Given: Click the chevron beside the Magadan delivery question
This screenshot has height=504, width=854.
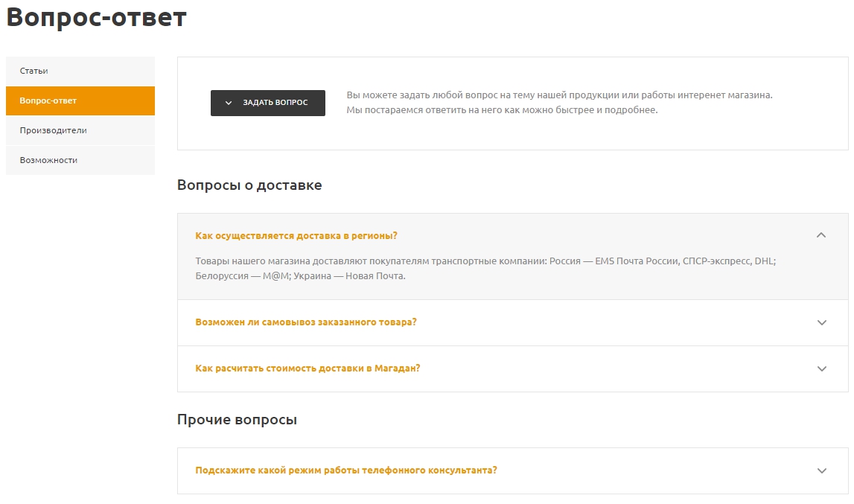Looking at the screenshot, I should coord(822,369).
